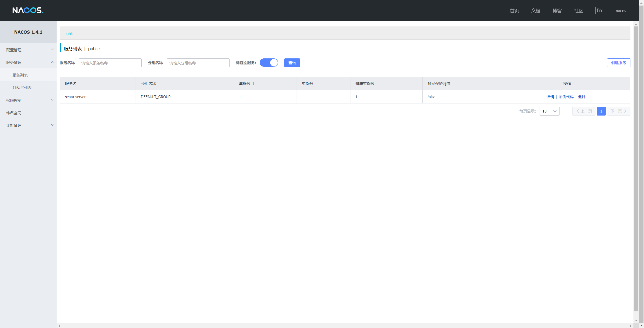This screenshot has width=644, height=328.
Task: Open 详情 for seata-server
Action: (550, 97)
